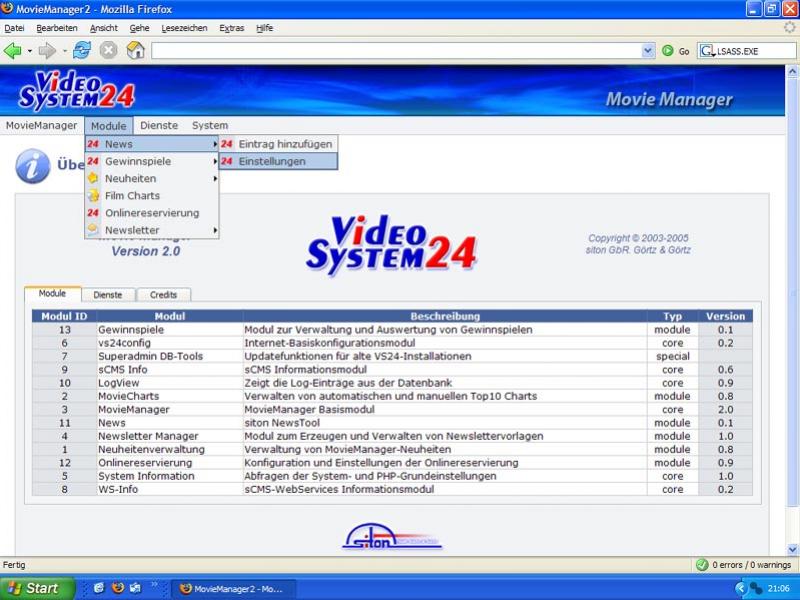Open the Back button history dropdown arrow
The height and width of the screenshot is (600, 800).
30,51
